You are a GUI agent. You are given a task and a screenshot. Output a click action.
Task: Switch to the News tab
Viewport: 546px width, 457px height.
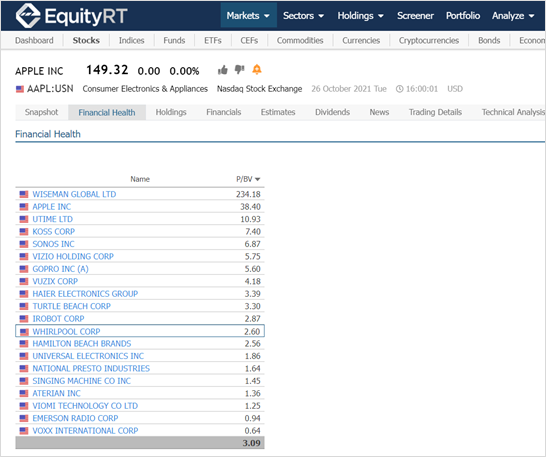coord(379,112)
